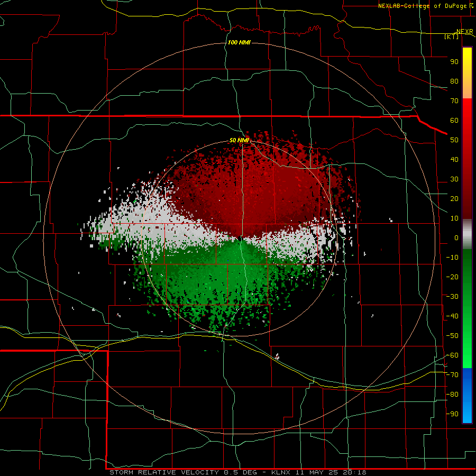
Task: Click the positive 90 scale value
Action: [454, 62]
